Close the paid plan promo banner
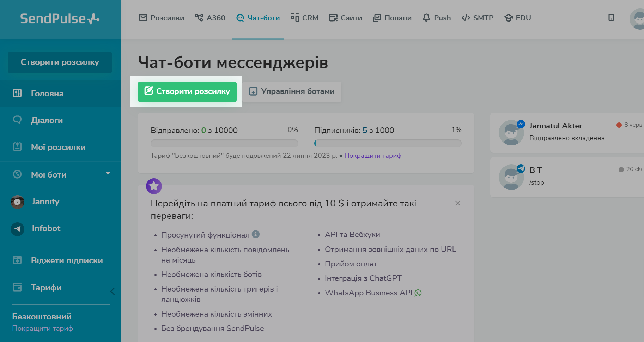 click(457, 203)
